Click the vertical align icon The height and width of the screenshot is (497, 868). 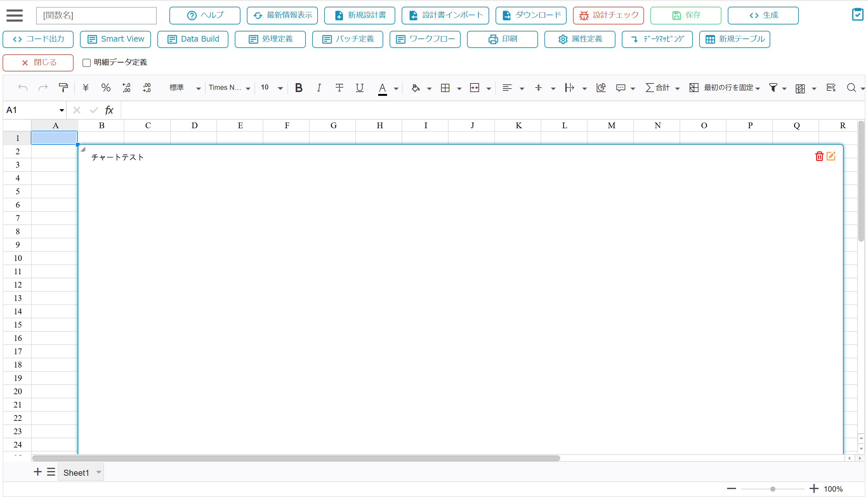coord(538,88)
